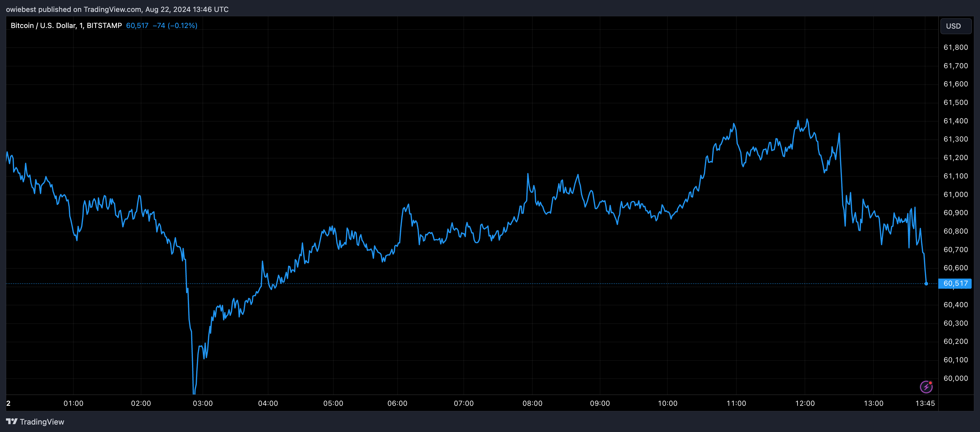The height and width of the screenshot is (432, 980).
Task: Click the 10:00 time axis label
Action: click(x=668, y=403)
